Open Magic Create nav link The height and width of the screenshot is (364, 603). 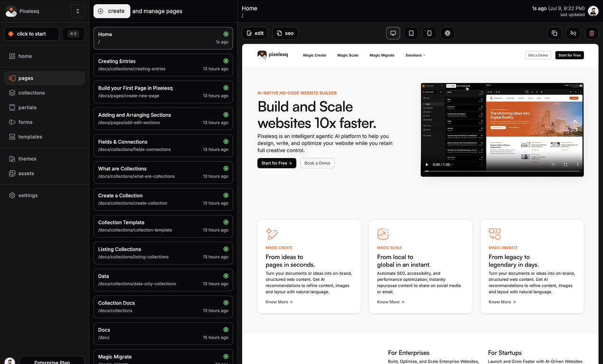[314, 55]
